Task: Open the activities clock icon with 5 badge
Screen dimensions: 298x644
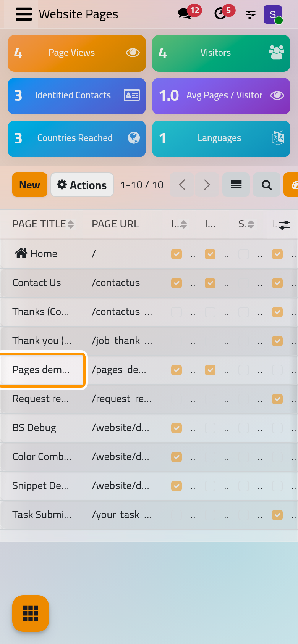Action: click(x=220, y=14)
